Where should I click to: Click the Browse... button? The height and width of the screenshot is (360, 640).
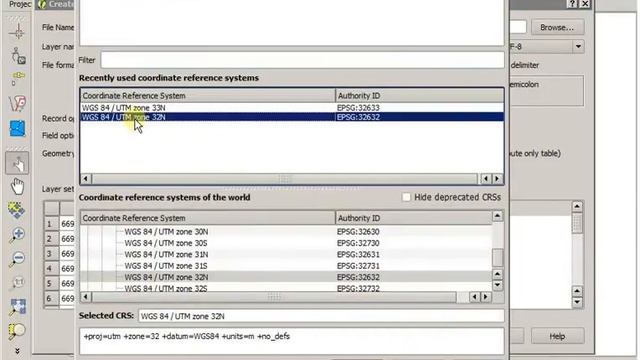pos(557,27)
